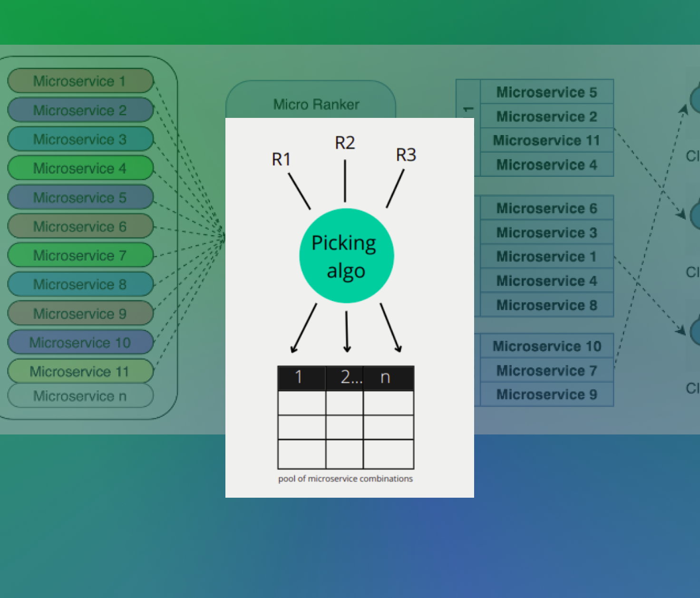The height and width of the screenshot is (598, 700).
Task: Click Microservice 1 table row under Microservice 3
Action: (547, 256)
